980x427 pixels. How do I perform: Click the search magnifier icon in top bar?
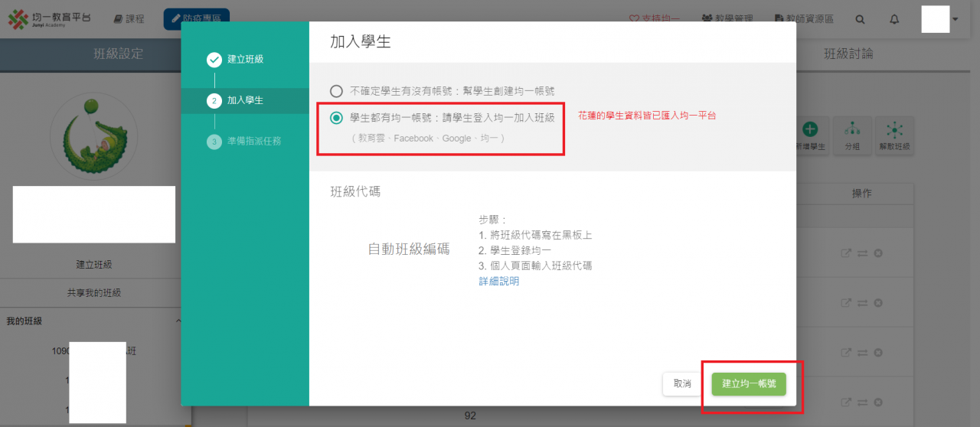861,19
